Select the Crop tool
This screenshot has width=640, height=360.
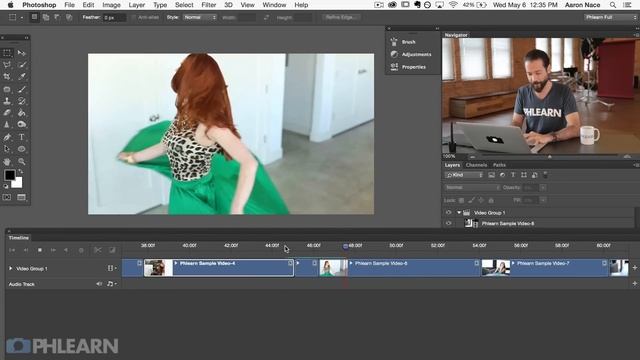tap(7, 77)
